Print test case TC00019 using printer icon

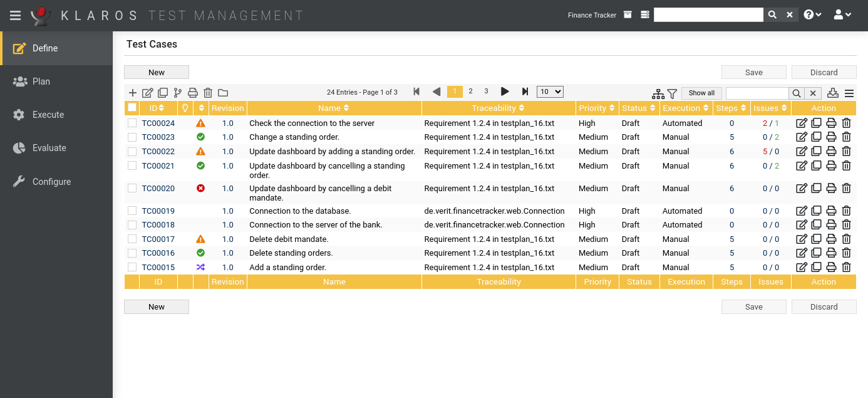pos(831,211)
